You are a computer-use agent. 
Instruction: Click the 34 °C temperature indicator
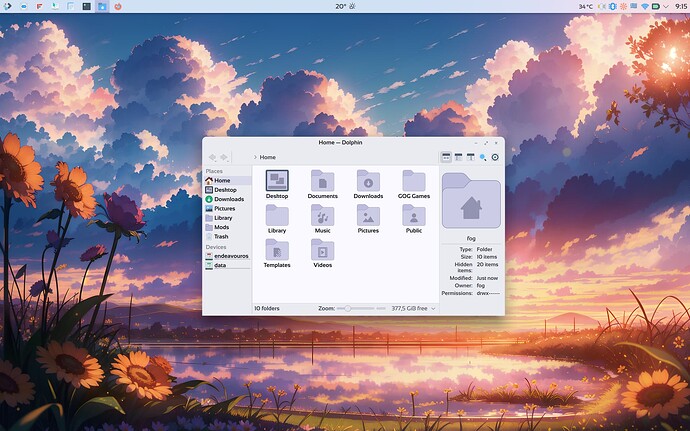point(586,6)
